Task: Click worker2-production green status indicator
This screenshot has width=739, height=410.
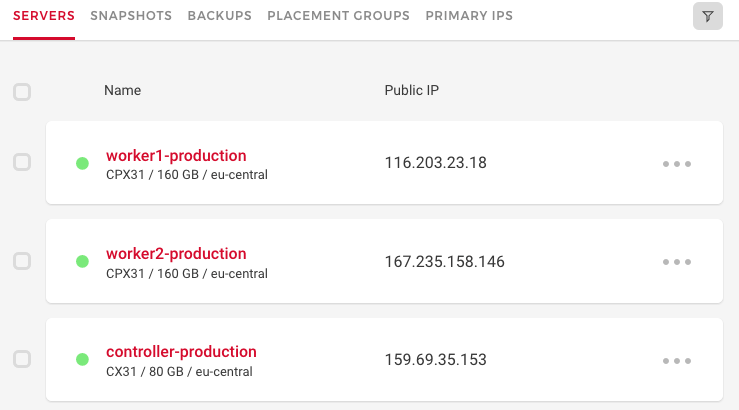Action: (x=82, y=261)
